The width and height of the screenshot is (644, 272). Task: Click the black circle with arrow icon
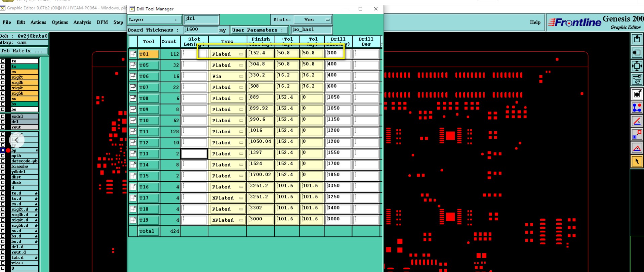637,94
